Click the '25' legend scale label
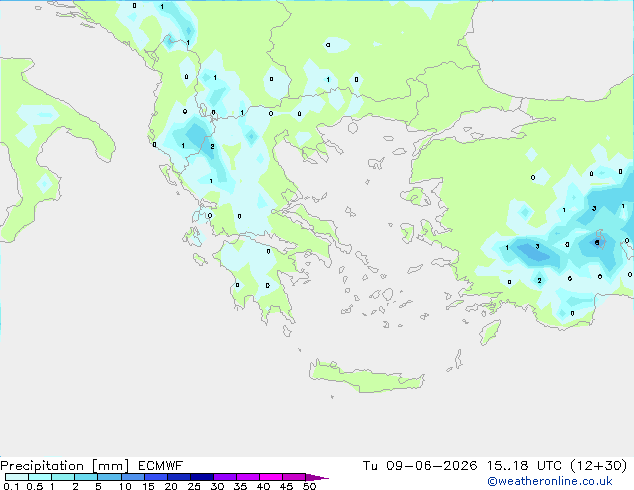Viewport: 634px width, 490px height. tap(194, 486)
